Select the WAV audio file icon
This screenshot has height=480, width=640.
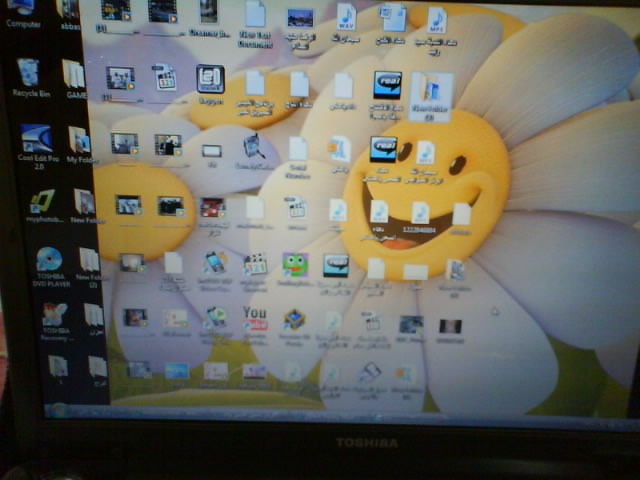tap(346, 16)
